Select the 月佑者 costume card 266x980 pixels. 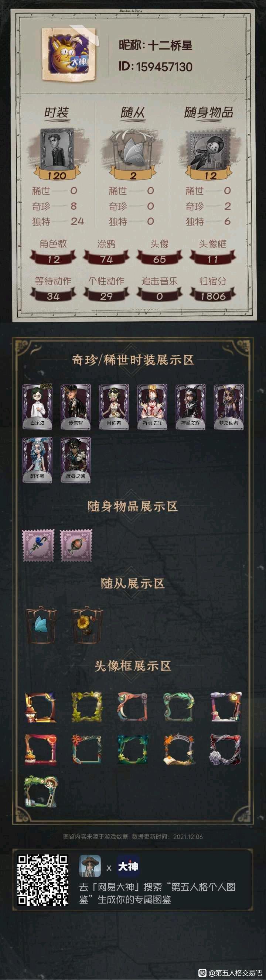(x=114, y=407)
